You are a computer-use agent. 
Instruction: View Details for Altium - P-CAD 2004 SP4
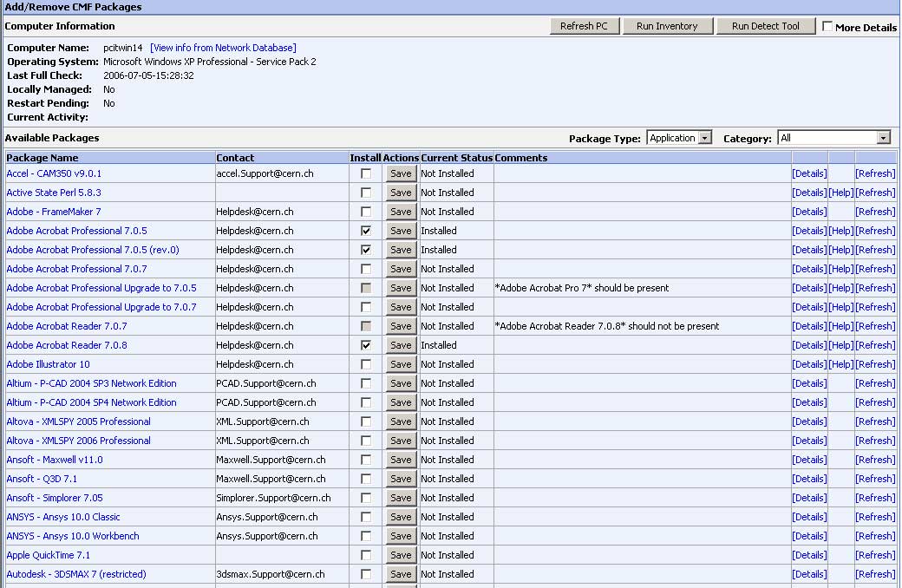pyautogui.click(x=809, y=402)
